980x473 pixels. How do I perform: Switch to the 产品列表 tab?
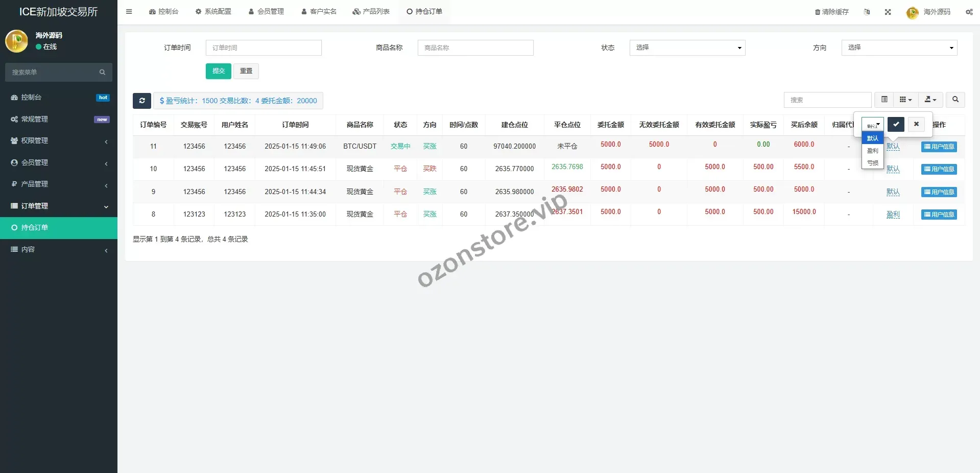(371, 11)
